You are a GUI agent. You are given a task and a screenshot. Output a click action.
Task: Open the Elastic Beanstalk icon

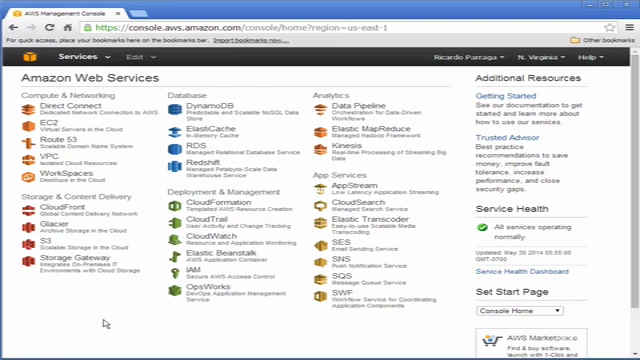(x=175, y=256)
